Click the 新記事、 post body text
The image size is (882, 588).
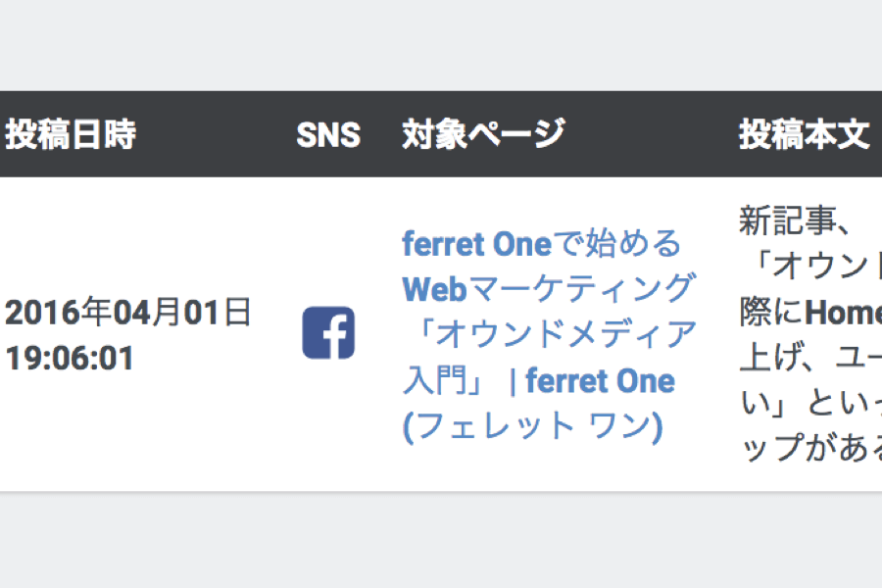(796, 220)
